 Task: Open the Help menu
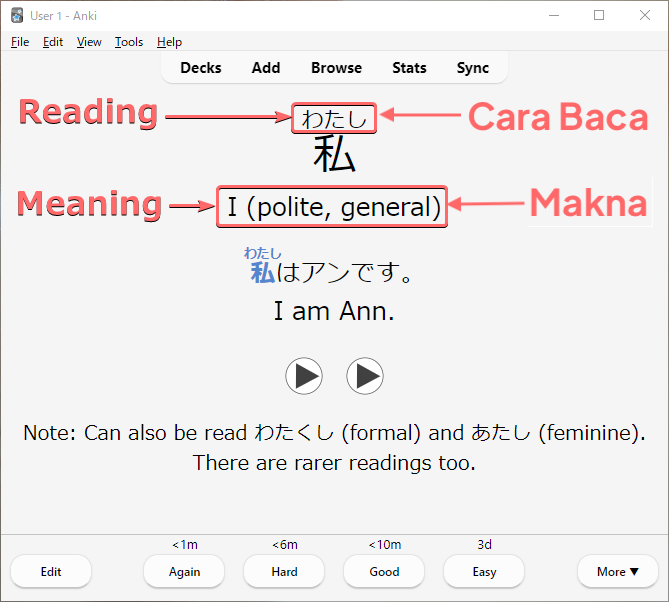point(169,42)
